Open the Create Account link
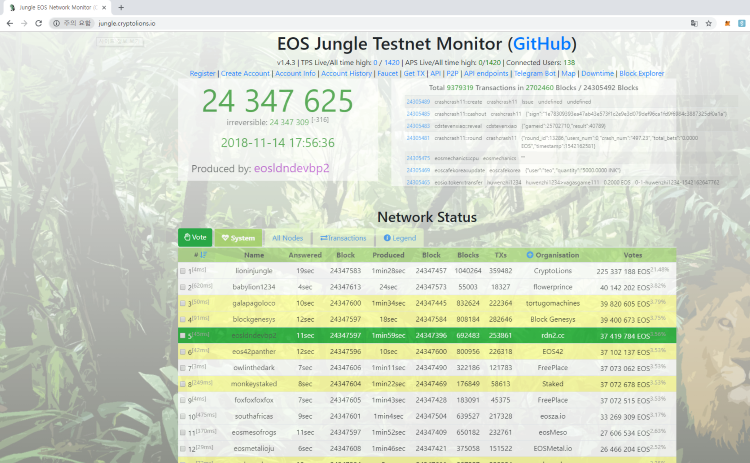Screen dimensions: 750x463 click(x=245, y=73)
